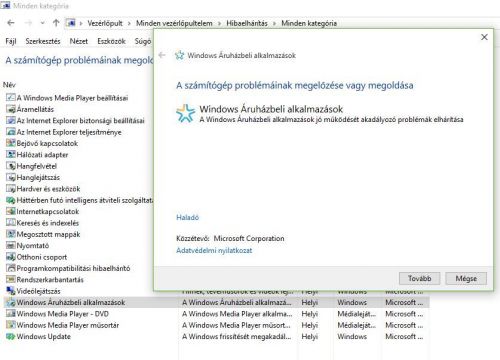Click the Hangfelvétel icon
The width and height of the screenshot is (500, 360).
coord(11,166)
